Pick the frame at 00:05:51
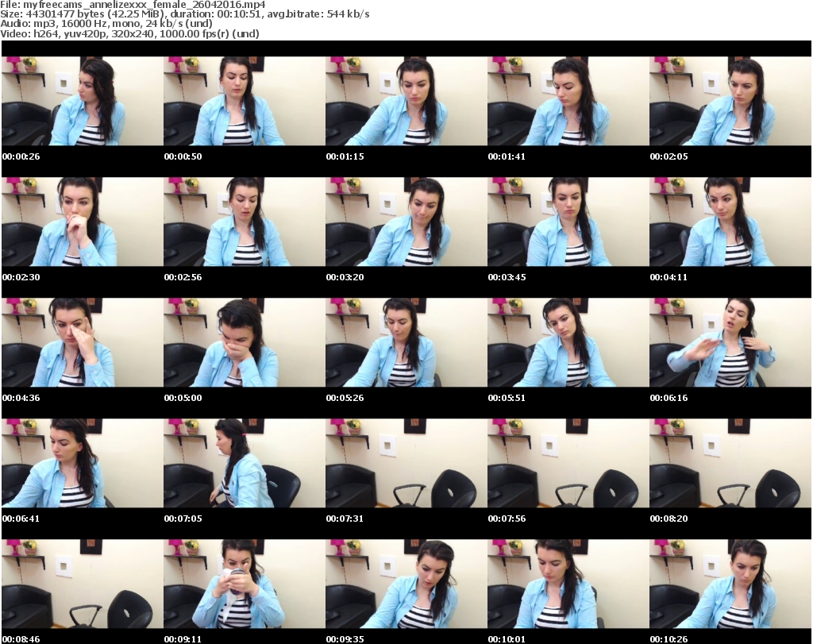This screenshot has width=813, height=644. click(x=568, y=343)
